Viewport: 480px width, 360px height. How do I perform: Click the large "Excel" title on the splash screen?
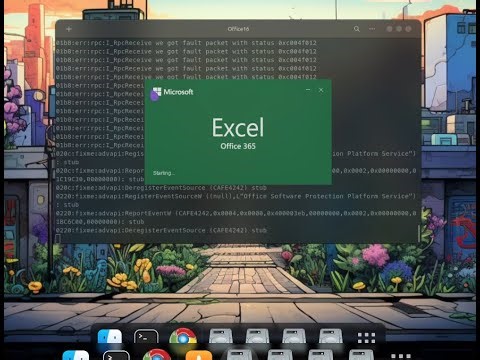tap(238, 128)
